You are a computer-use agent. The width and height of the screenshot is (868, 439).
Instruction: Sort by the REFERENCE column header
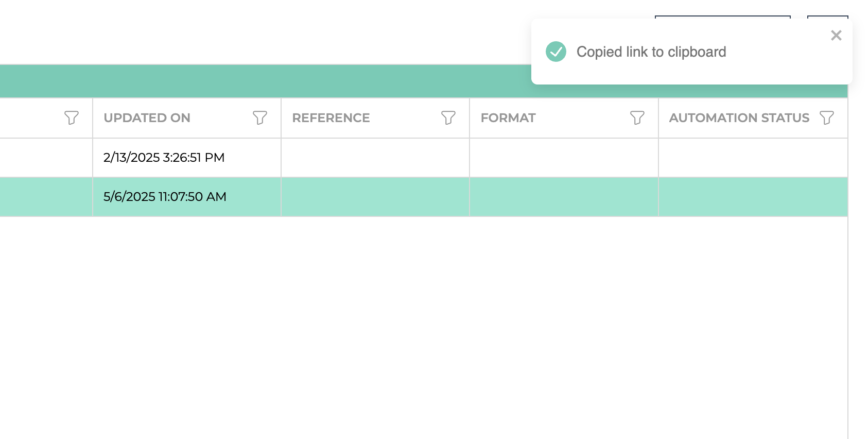click(331, 118)
